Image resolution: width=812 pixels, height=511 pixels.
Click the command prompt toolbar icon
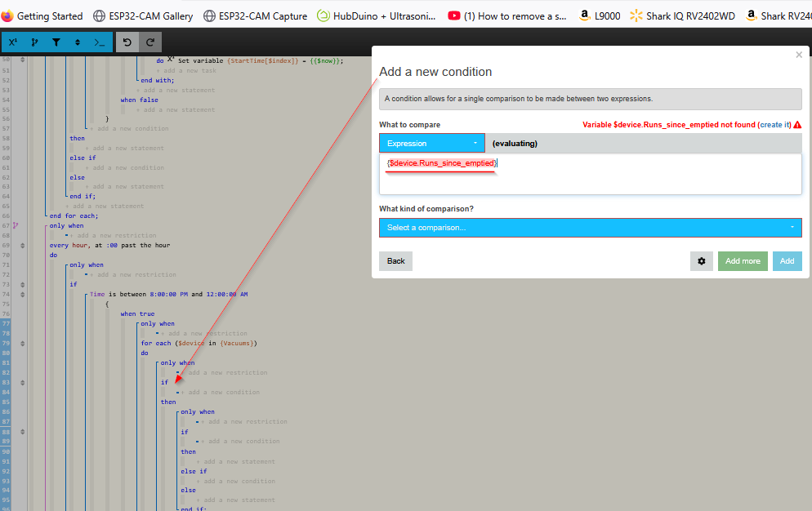100,42
